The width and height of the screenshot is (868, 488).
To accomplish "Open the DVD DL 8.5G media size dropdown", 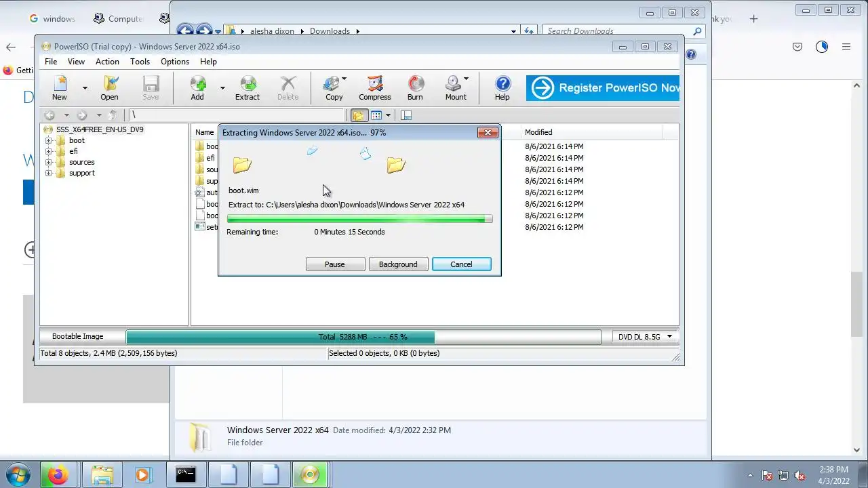I will [644, 337].
